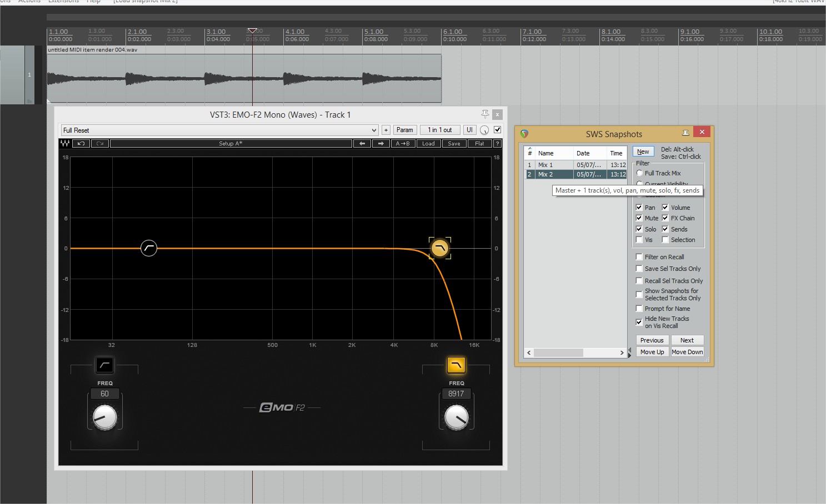Toggle the yellow low-pass filter button
Viewport: 826px width, 504px height.
[x=456, y=365]
